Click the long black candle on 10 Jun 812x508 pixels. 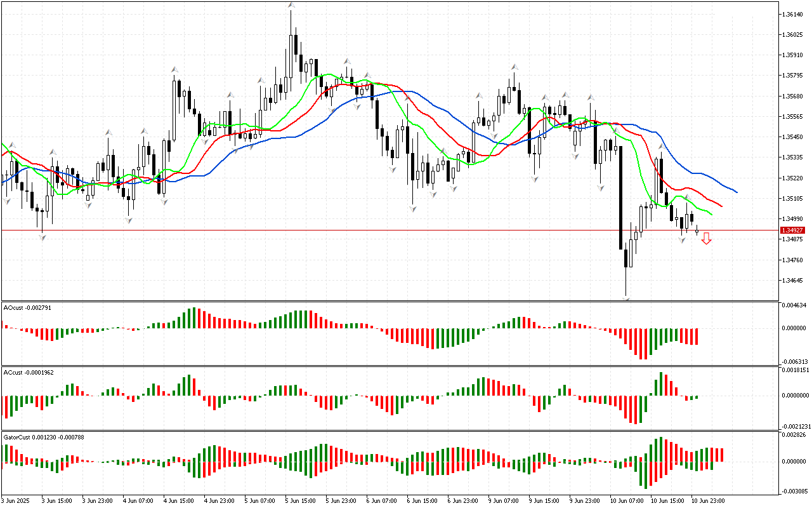[620, 197]
